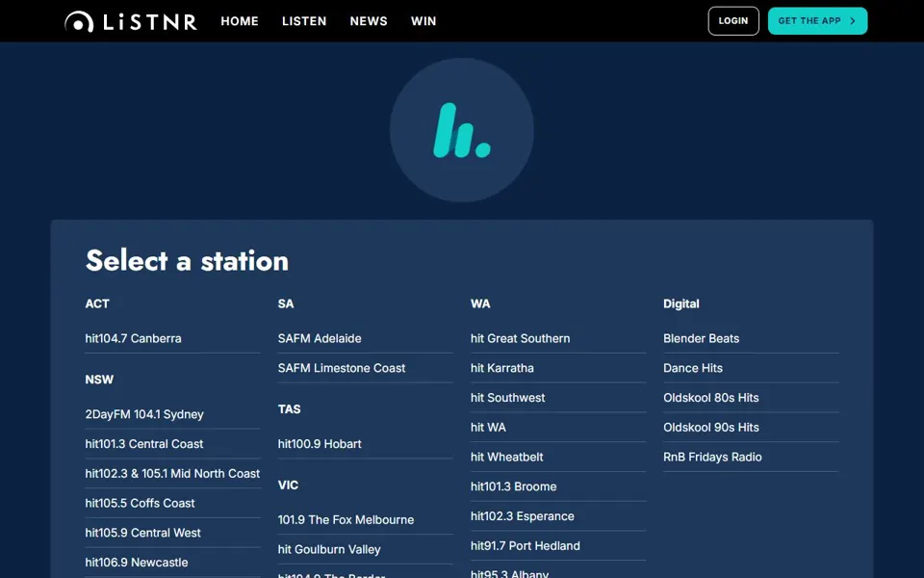Choose hit100.9 Hobart station
This screenshot has height=578, width=924.
(320, 444)
